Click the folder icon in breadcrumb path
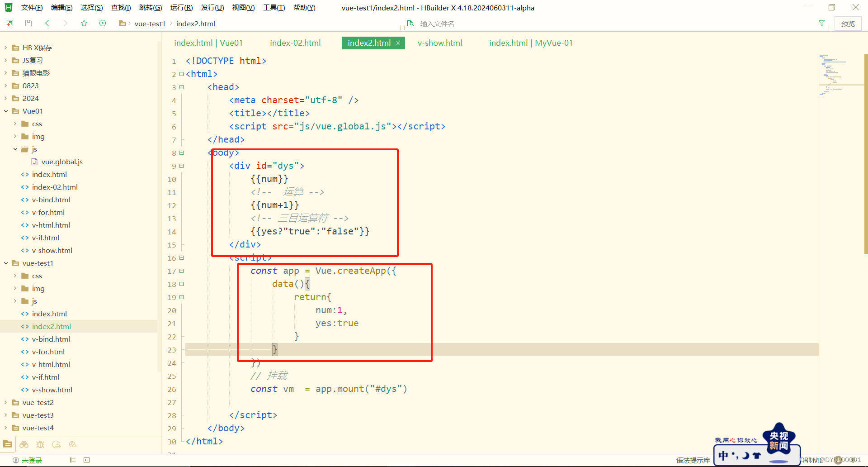 122,24
